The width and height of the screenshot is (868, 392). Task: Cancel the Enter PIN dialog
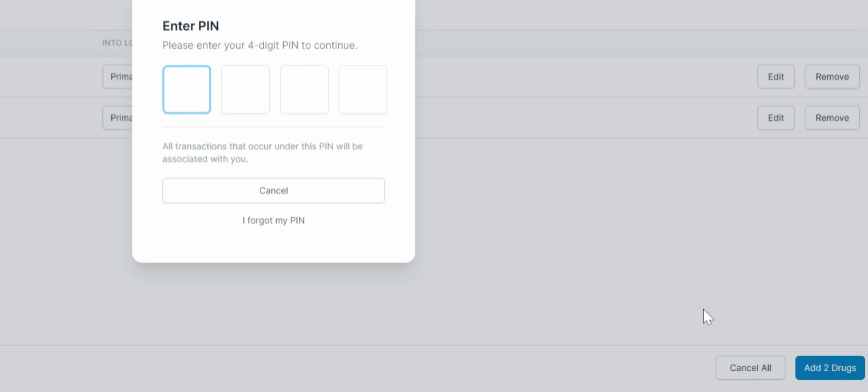[273, 191]
